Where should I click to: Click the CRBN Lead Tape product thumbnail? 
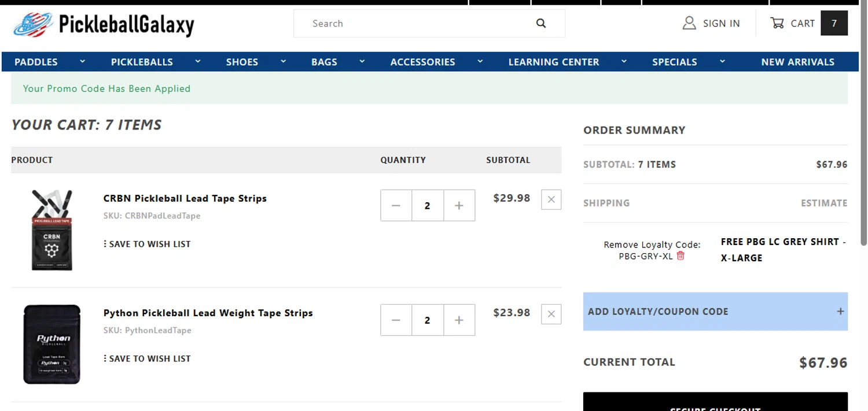tap(52, 230)
